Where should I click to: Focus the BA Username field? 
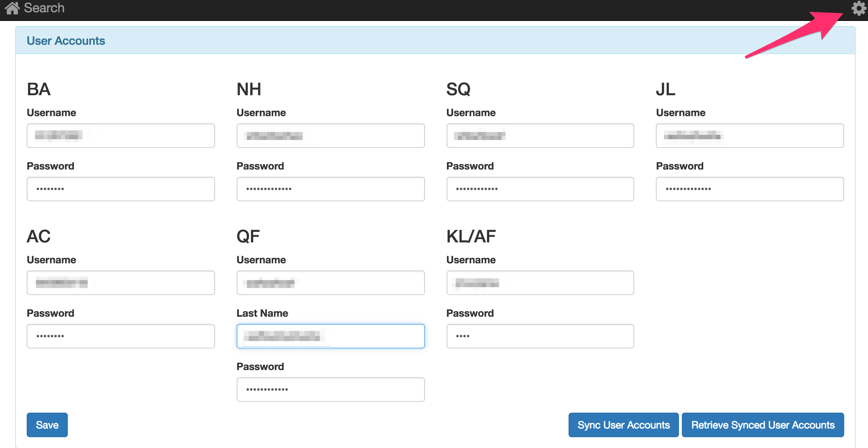point(120,136)
